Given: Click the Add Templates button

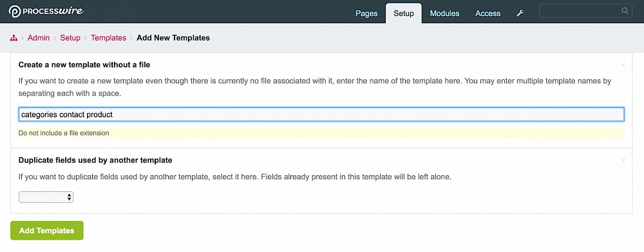Looking at the screenshot, I should [47, 231].
